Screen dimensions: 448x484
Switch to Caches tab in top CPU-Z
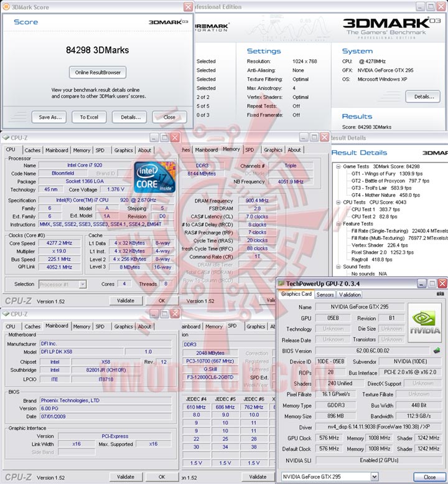(x=32, y=150)
